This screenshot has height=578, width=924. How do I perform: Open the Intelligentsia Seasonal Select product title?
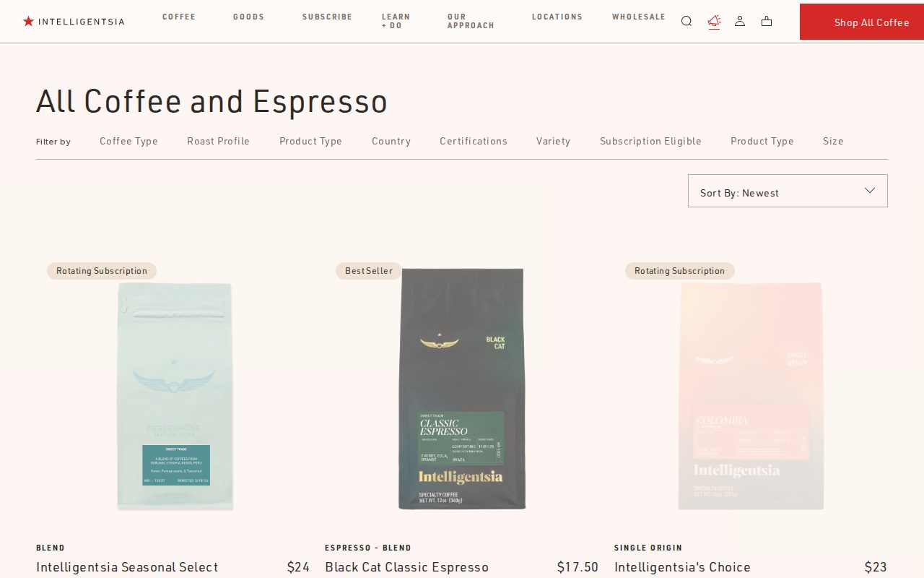point(127,567)
